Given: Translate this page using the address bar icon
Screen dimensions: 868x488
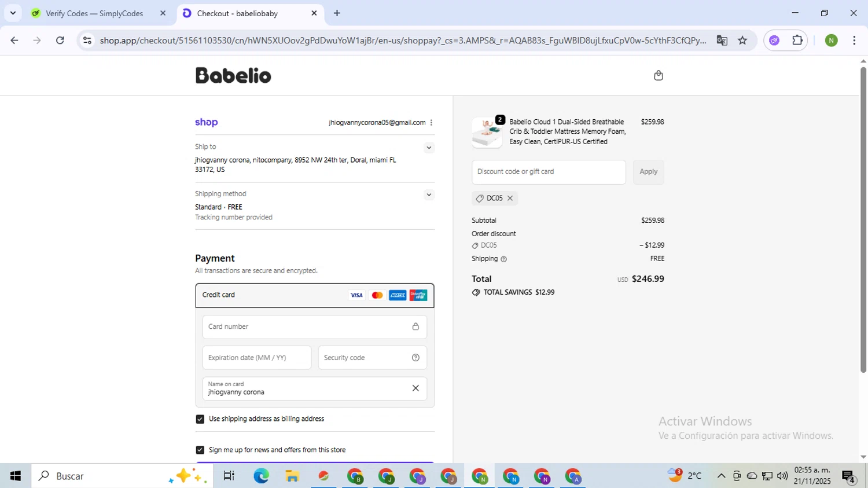Looking at the screenshot, I should [722, 41].
